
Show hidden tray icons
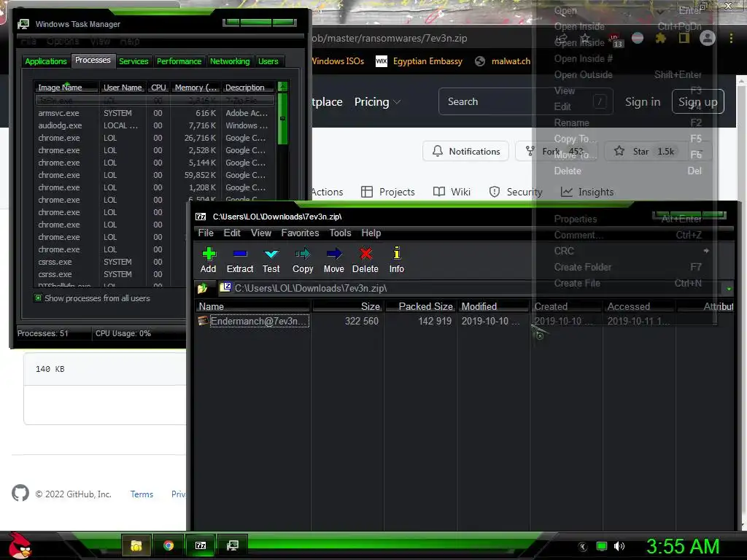point(583,546)
